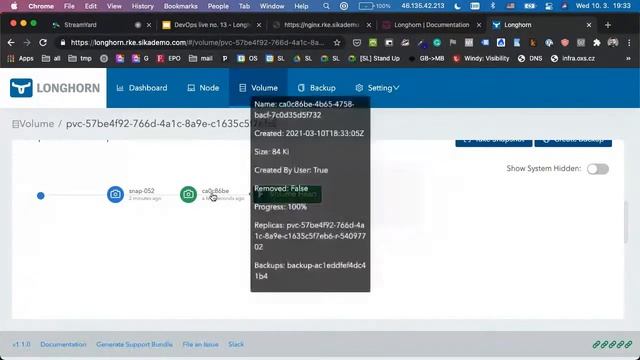This screenshot has height=360, width=640.
Task: Open the Chrome application menu
Action: (41, 6)
